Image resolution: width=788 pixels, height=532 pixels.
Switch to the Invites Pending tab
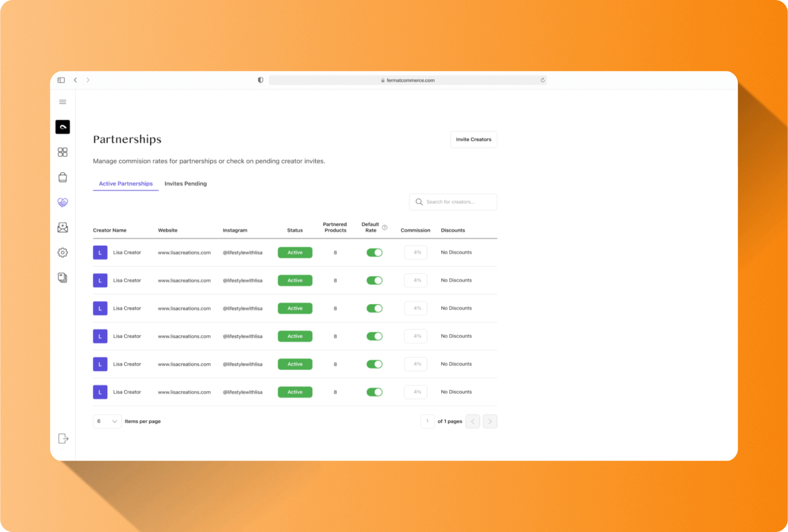click(x=186, y=183)
